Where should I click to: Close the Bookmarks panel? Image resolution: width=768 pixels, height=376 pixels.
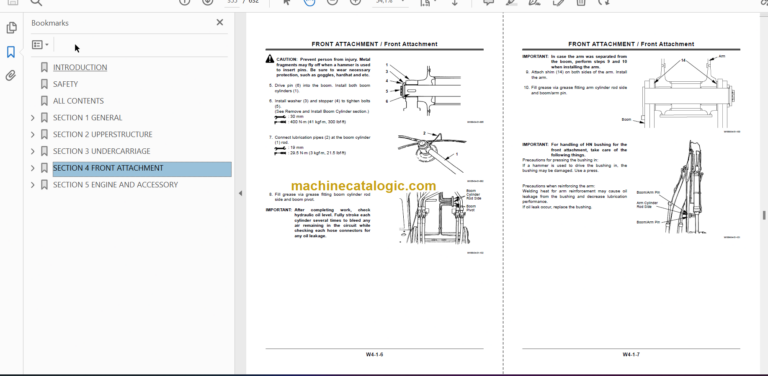[219, 23]
